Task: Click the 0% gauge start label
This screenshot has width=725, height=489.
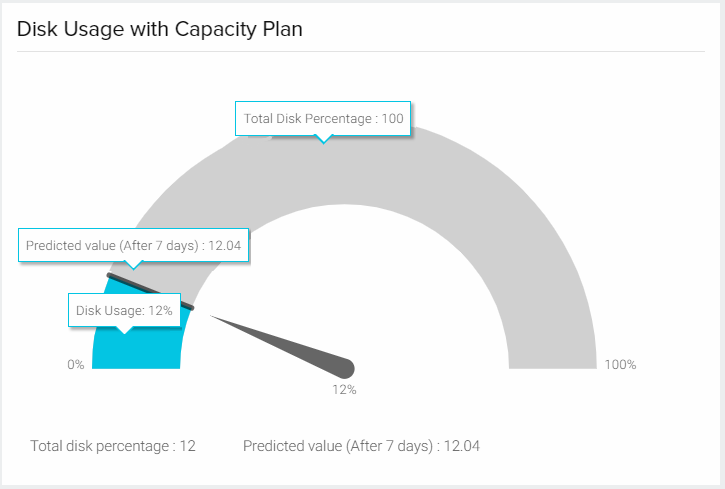Action: coord(76,365)
